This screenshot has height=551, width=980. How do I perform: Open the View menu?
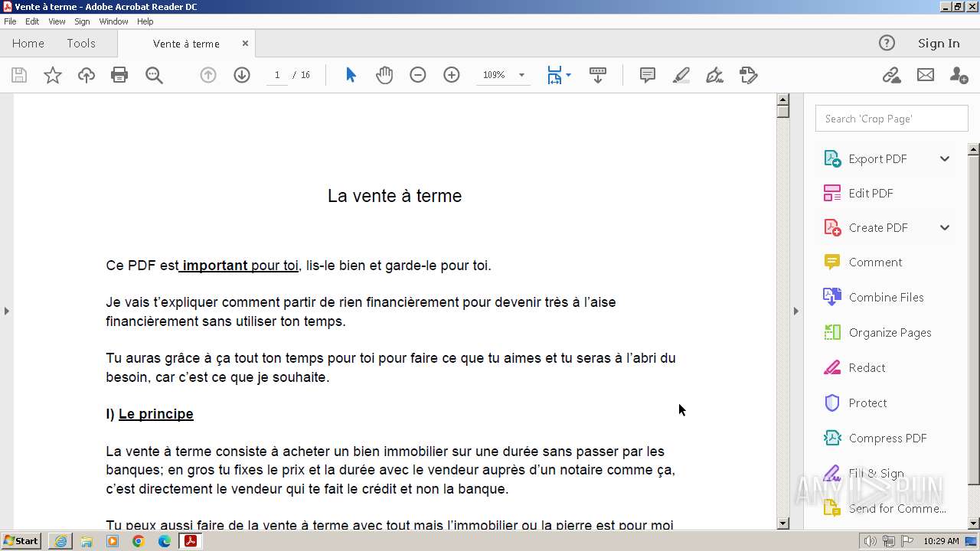coord(57,21)
